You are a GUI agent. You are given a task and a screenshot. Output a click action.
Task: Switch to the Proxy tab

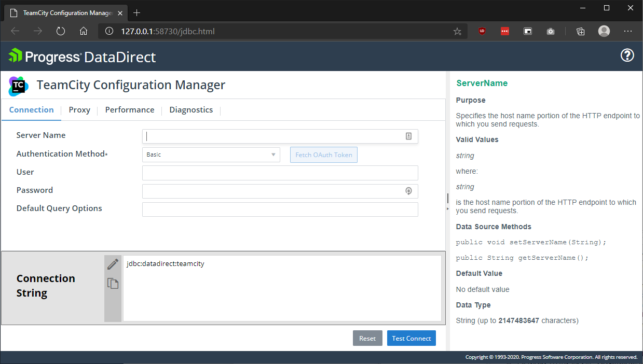79,110
